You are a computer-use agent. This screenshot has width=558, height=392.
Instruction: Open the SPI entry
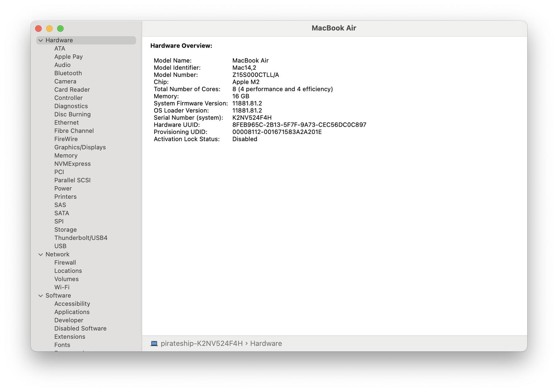pyautogui.click(x=59, y=221)
